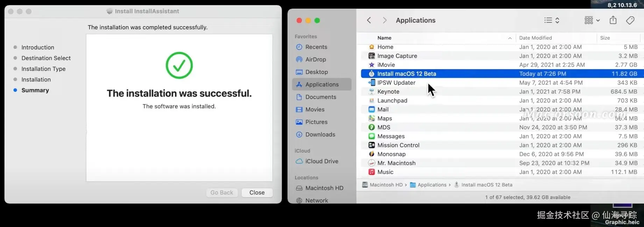The height and width of the screenshot is (227, 644).
Task: Click the Go Back button in installer
Action: coord(222,192)
